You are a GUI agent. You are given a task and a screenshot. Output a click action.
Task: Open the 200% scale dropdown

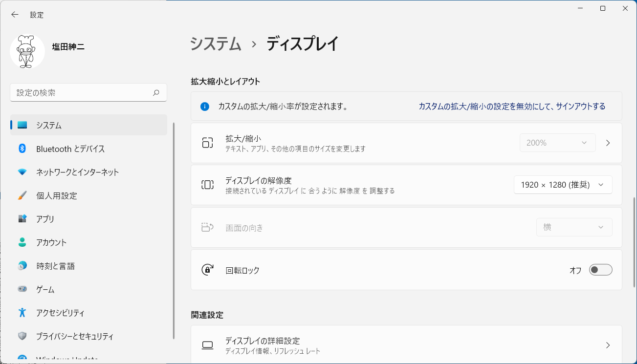click(x=557, y=143)
